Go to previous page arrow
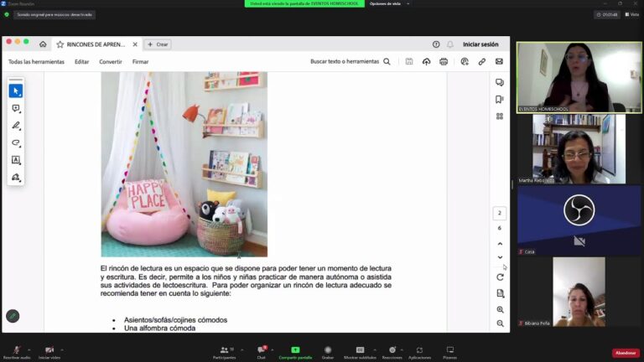 coord(500,244)
